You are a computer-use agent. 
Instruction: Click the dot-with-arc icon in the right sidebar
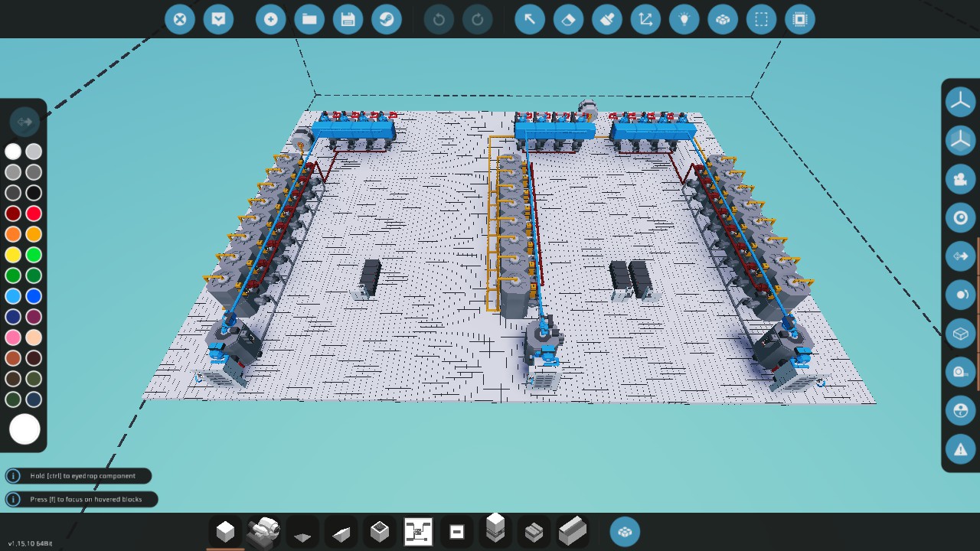coord(960,295)
